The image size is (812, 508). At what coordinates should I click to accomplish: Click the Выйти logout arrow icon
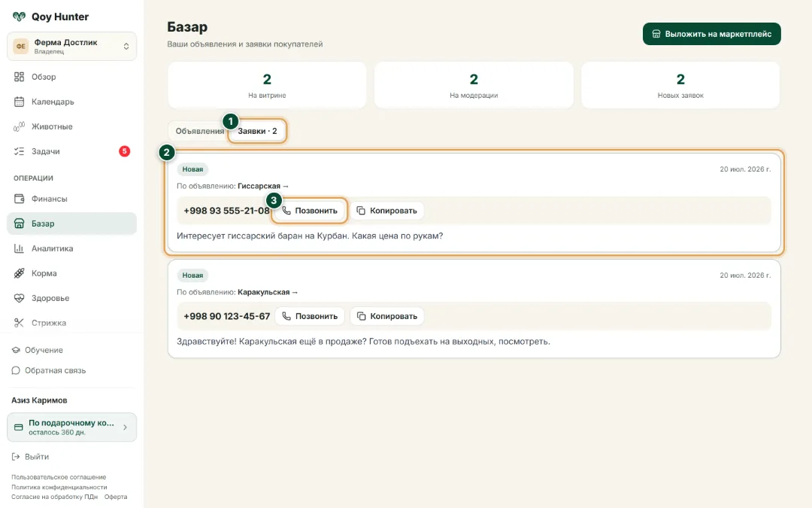coord(16,457)
